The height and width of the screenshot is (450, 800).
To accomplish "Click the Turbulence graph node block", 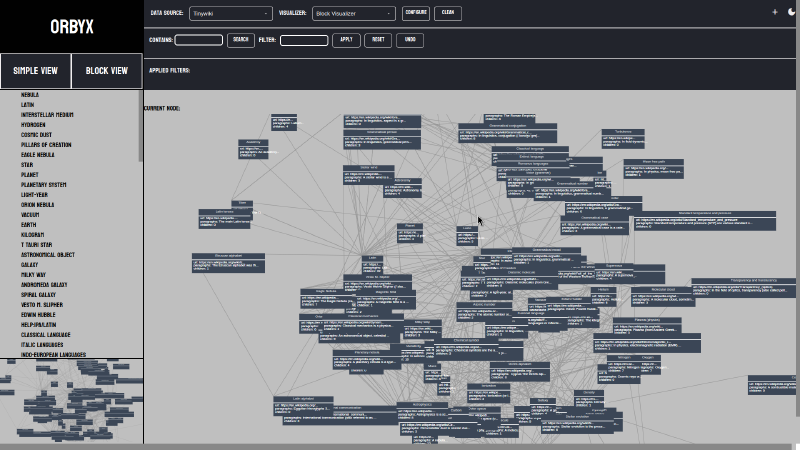I will click(x=623, y=139).
